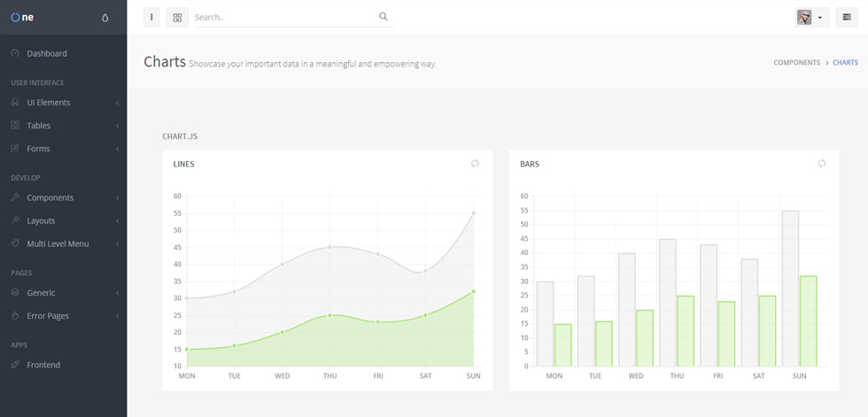Click the search magnifier icon
The height and width of the screenshot is (417, 868).
(x=383, y=17)
